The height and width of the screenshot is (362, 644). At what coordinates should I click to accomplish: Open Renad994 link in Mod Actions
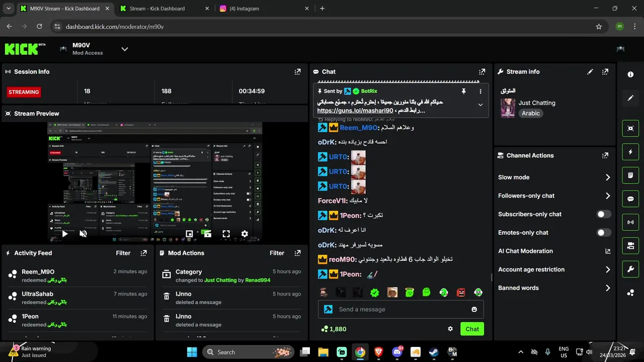tap(258, 280)
